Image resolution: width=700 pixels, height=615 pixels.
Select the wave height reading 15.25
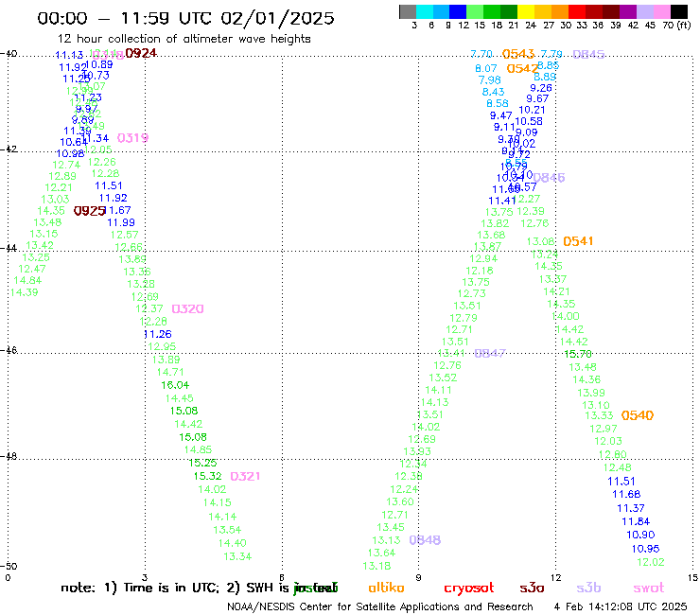pos(202,464)
